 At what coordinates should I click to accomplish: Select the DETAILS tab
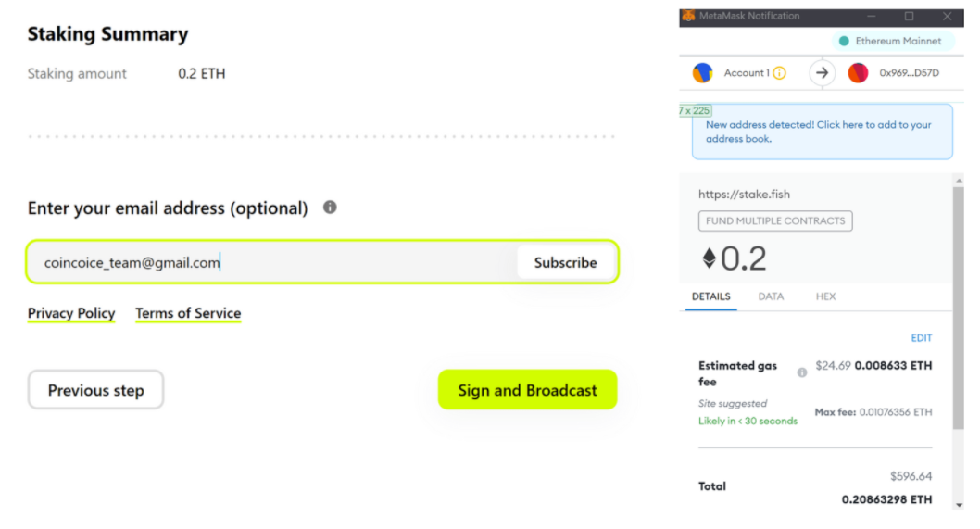(711, 296)
